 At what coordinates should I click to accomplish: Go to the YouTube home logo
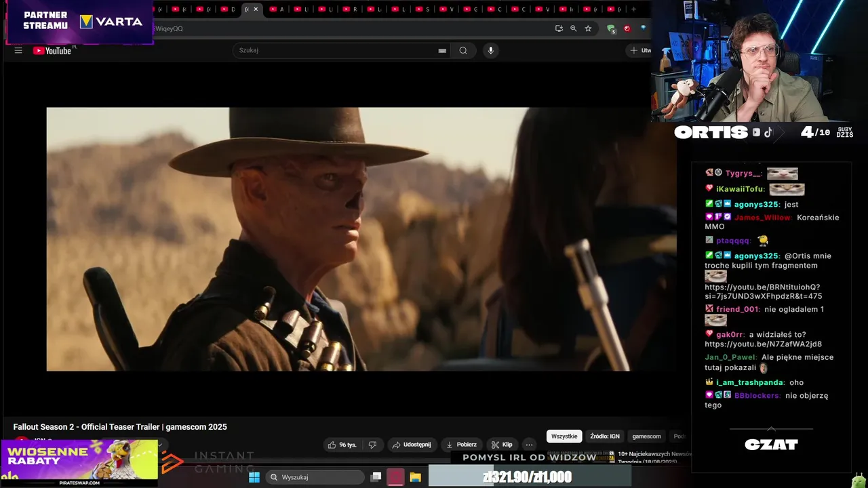[x=52, y=50]
